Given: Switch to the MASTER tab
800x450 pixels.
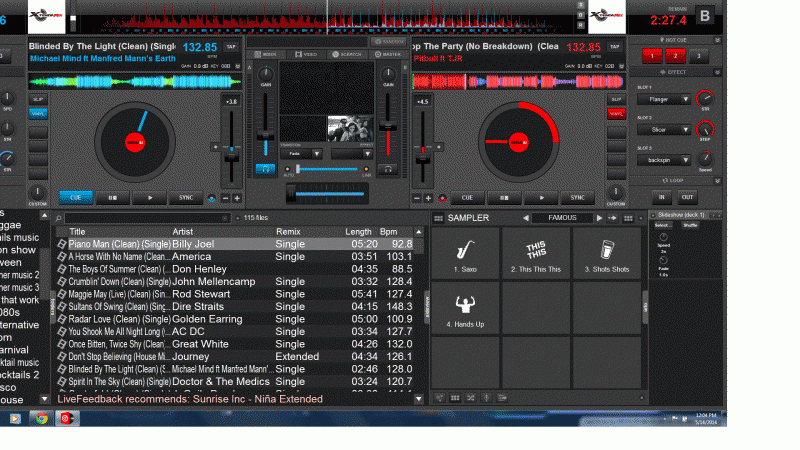Looking at the screenshot, I should point(388,54).
